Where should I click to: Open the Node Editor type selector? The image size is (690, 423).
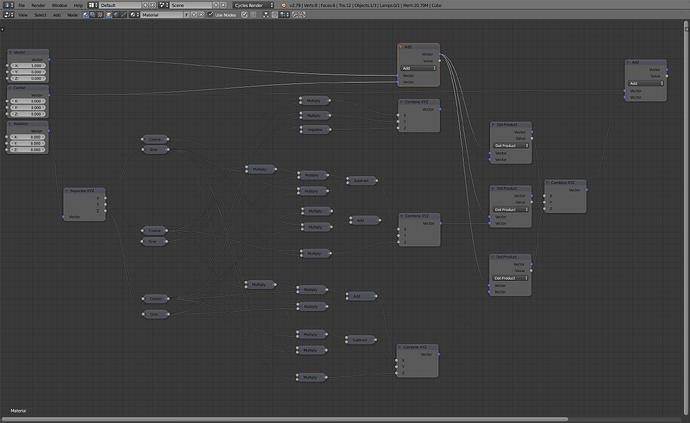pyautogui.click(x=8, y=15)
